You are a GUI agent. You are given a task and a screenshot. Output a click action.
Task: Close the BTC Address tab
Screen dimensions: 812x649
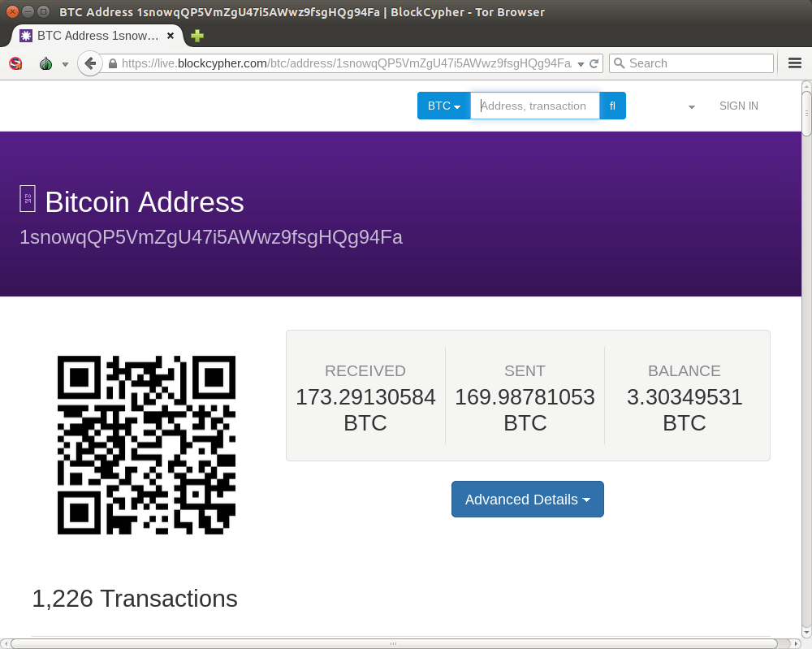[x=170, y=36]
